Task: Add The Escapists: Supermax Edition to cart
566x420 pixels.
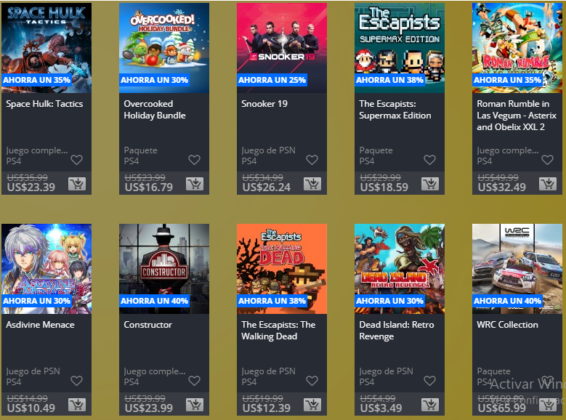Action: (x=430, y=184)
